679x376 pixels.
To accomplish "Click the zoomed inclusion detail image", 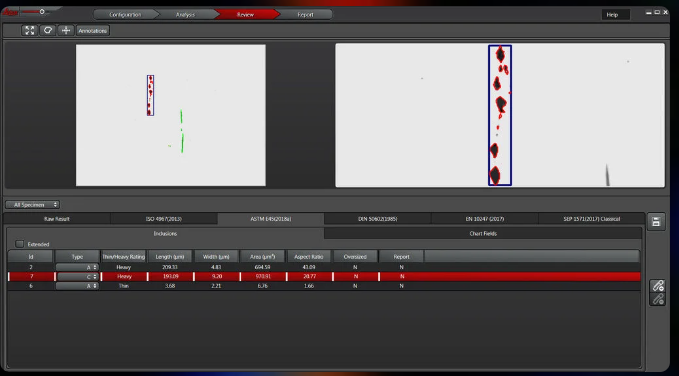I will pyautogui.click(x=500, y=115).
